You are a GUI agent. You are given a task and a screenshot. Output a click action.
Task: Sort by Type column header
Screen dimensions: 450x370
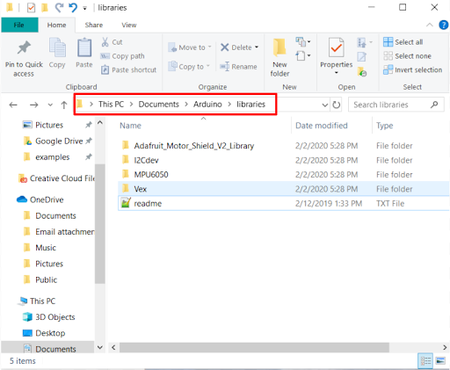pos(385,126)
